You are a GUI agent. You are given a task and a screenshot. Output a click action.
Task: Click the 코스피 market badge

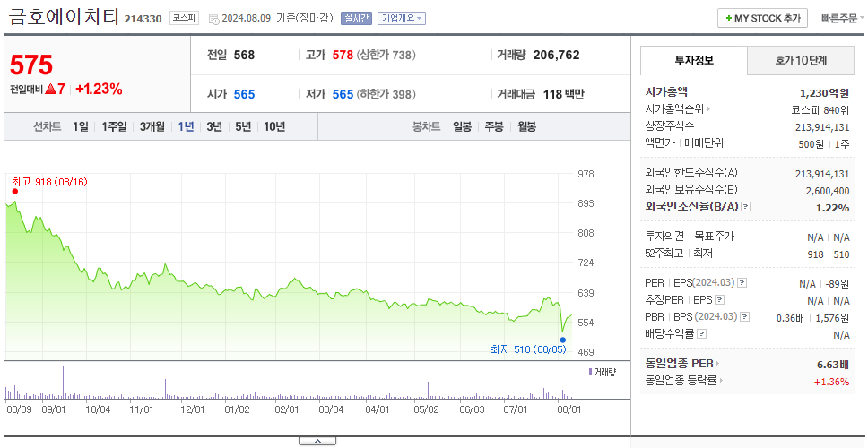(184, 18)
